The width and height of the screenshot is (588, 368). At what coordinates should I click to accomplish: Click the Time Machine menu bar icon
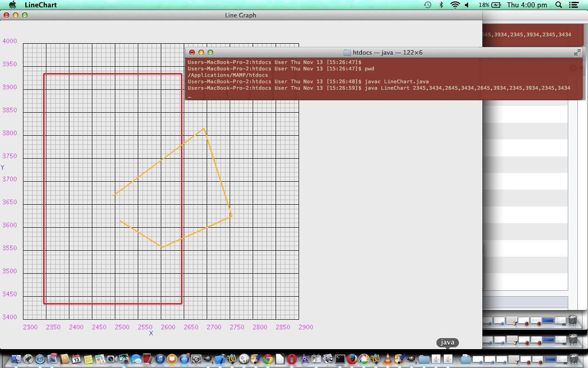click(x=427, y=5)
